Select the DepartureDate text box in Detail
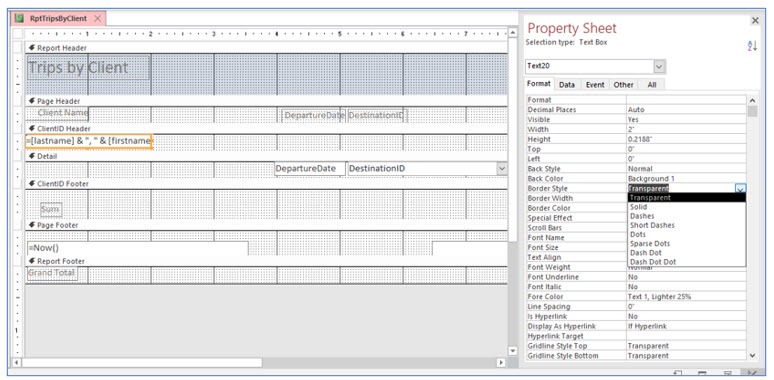This screenshot has height=380, width=774. point(310,168)
